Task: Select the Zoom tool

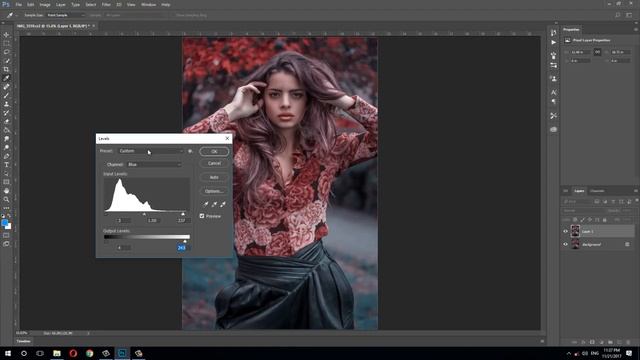Action: click(6, 200)
